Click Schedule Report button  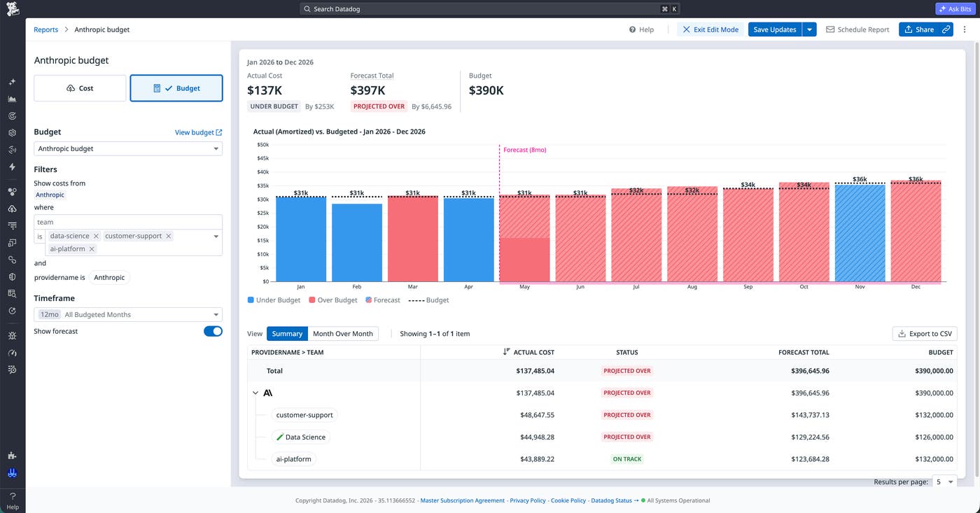[x=857, y=29]
